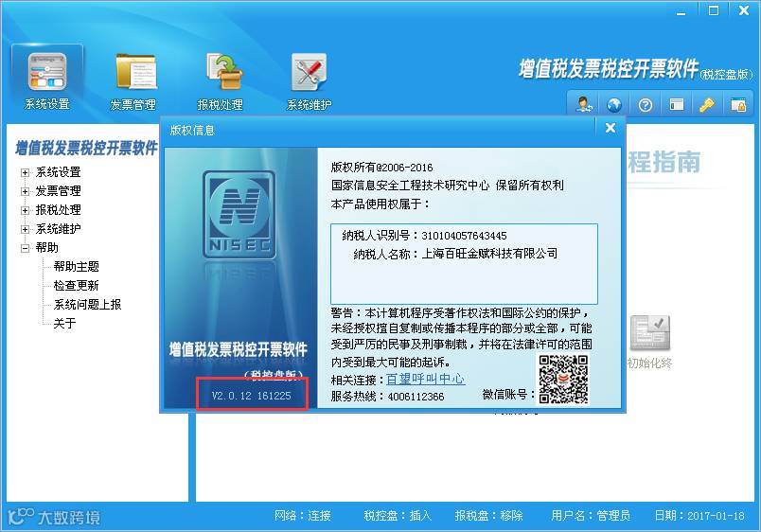This screenshot has height=532, width=761.
Task: Select 发票管理 in the left tree
Action: [59, 191]
